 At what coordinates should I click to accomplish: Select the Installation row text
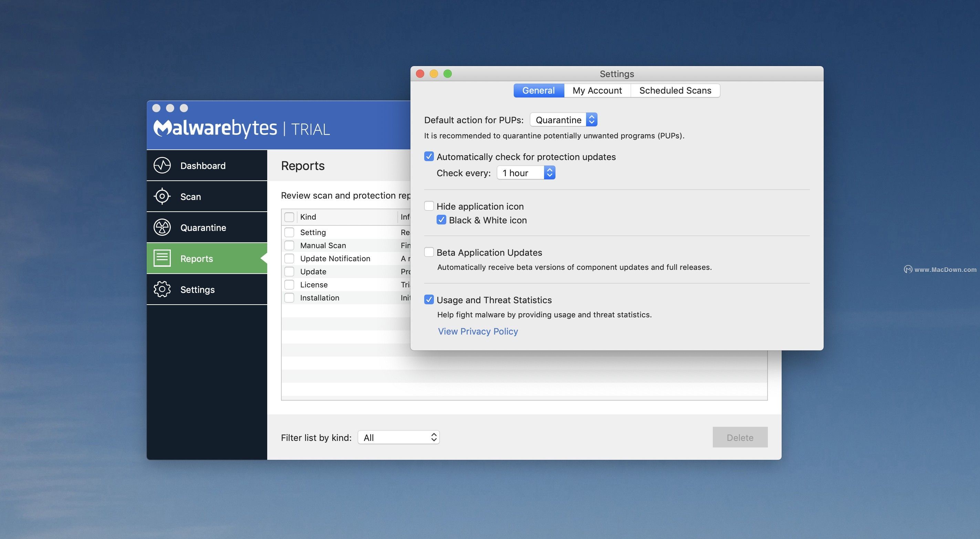(320, 297)
